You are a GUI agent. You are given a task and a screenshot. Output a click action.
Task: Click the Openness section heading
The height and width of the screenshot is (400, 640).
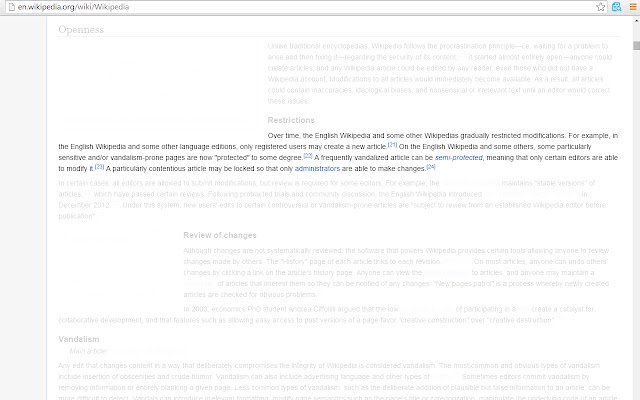pyautogui.click(x=81, y=29)
